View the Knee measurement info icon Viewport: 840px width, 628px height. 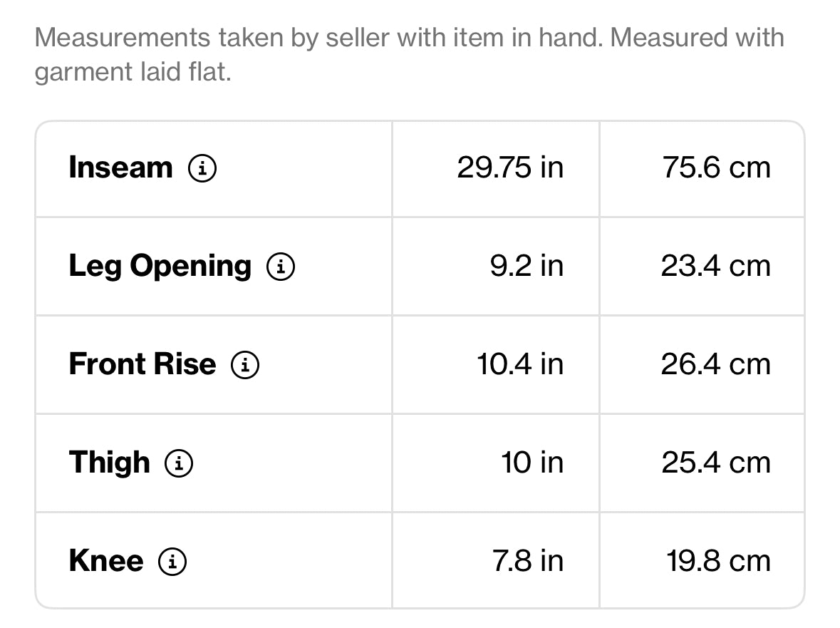172,562
